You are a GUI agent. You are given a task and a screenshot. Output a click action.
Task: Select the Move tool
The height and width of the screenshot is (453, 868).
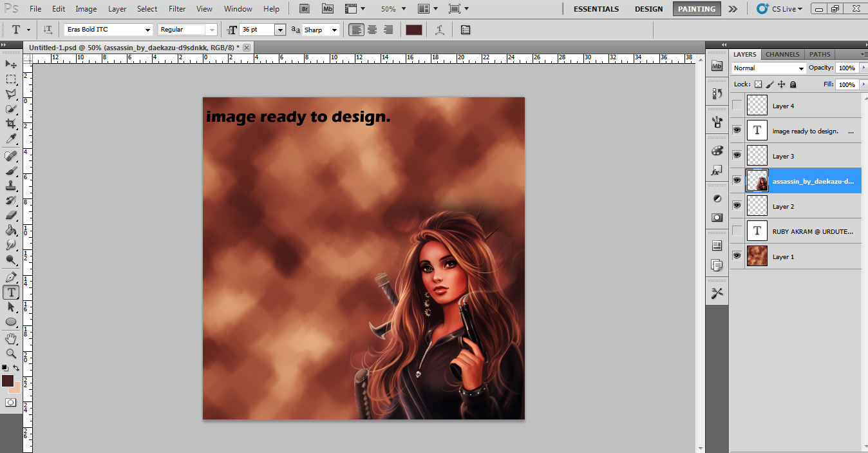coord(11,64)
